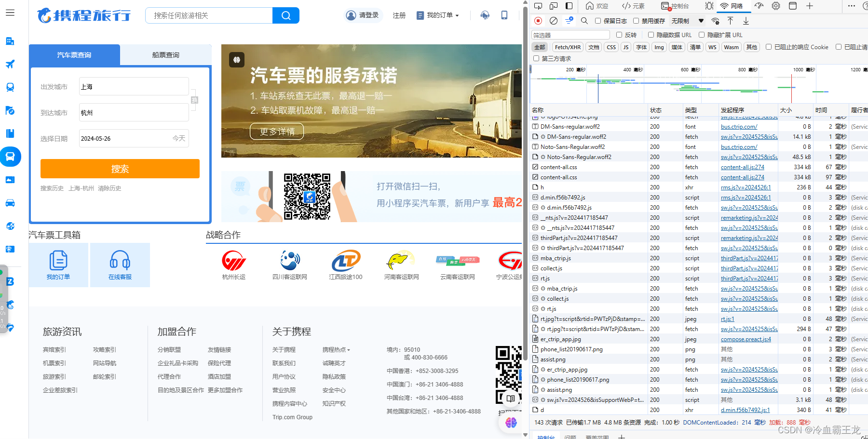Toggle device emulation icon in DevTools
The height and width of the screenshot is (439, 868).
[554, 6]
